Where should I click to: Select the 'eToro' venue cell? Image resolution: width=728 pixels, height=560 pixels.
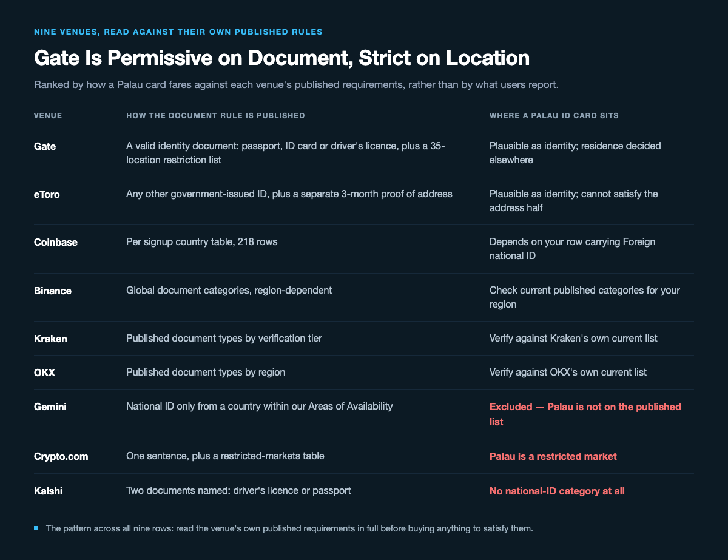pyautogui.click(x=47, y=195)
